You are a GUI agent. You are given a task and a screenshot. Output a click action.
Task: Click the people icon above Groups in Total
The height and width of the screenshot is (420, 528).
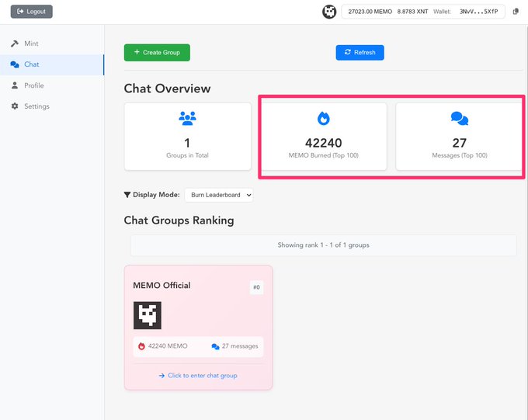tap(187, 119)
